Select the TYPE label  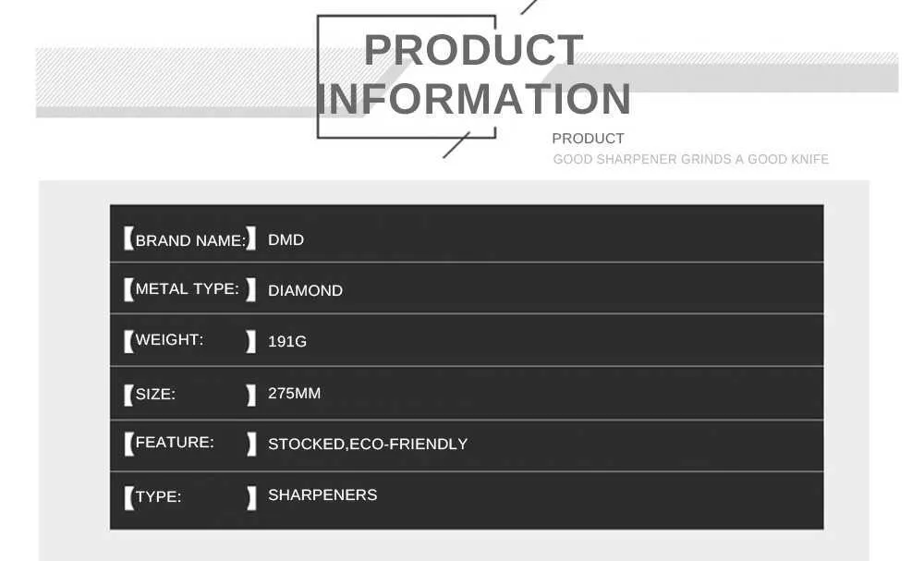[x=159, y=497]
